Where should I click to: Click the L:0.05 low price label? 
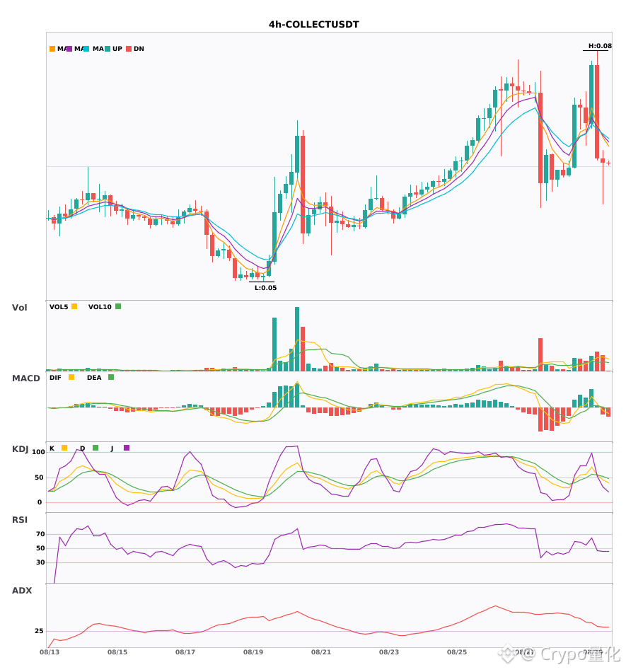pyautogui.click(x=266, y=288)
